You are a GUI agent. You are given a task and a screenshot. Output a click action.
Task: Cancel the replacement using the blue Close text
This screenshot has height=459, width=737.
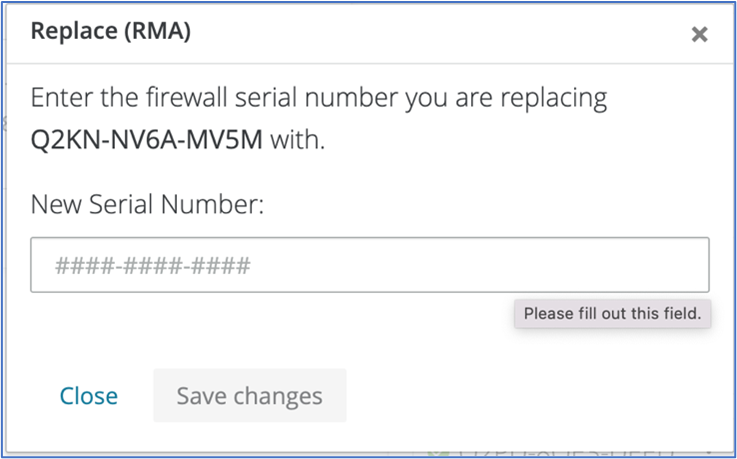click(x=89, y=396)
